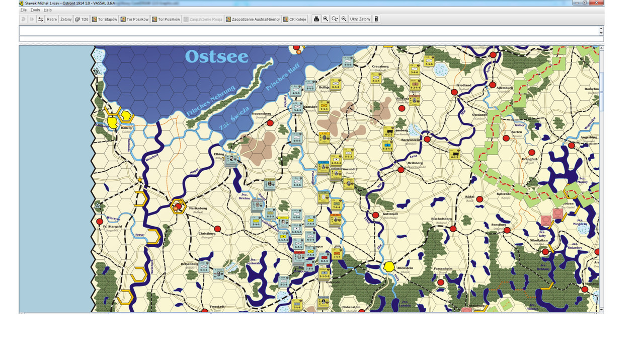The height and width of the screenshot is (349, 644).
Task: Open the Help menu
Action: tap(47, 10)
